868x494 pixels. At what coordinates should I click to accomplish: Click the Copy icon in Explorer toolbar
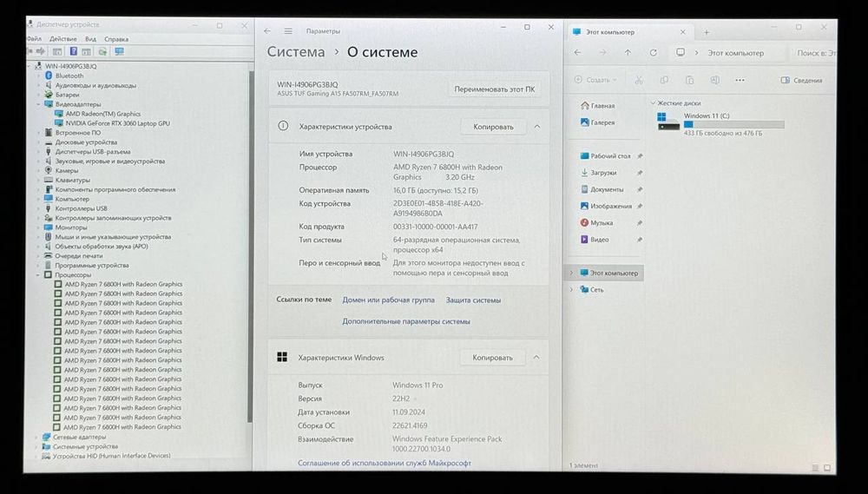(664, 80)
